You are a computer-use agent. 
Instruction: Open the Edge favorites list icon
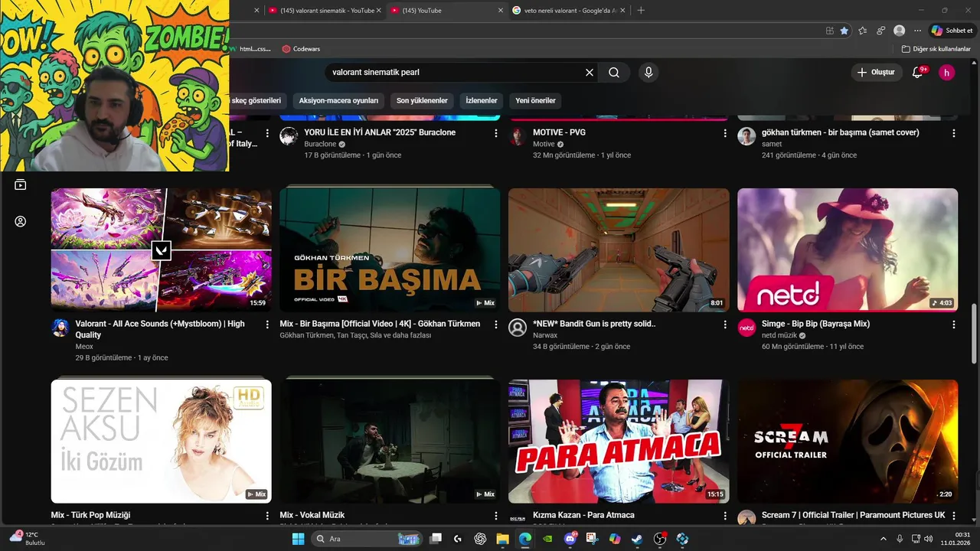(x=863, y=31)
